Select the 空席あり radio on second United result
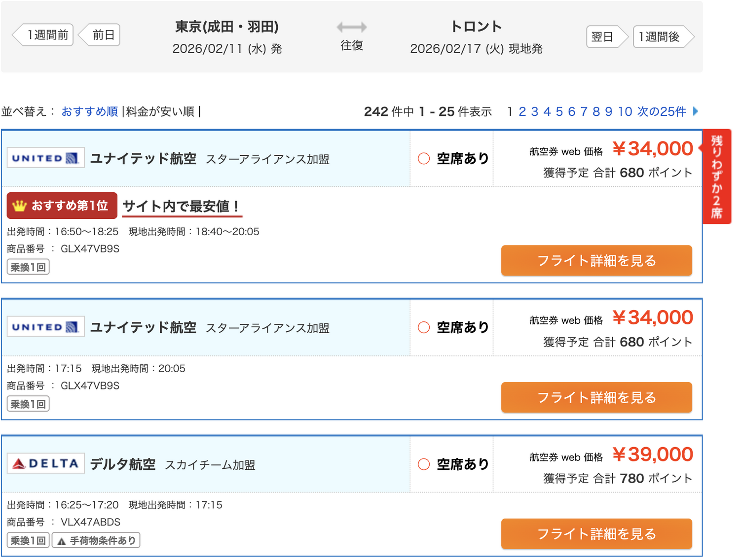The width and height of the screenshot is (740, 560). pyautogui.click(x=423, y=327)
